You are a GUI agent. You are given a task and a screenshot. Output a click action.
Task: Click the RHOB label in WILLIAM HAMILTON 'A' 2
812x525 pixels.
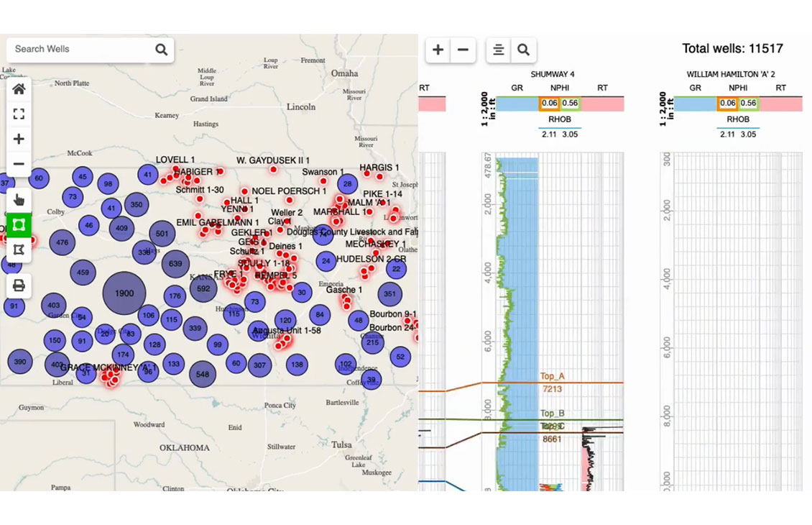738,119
